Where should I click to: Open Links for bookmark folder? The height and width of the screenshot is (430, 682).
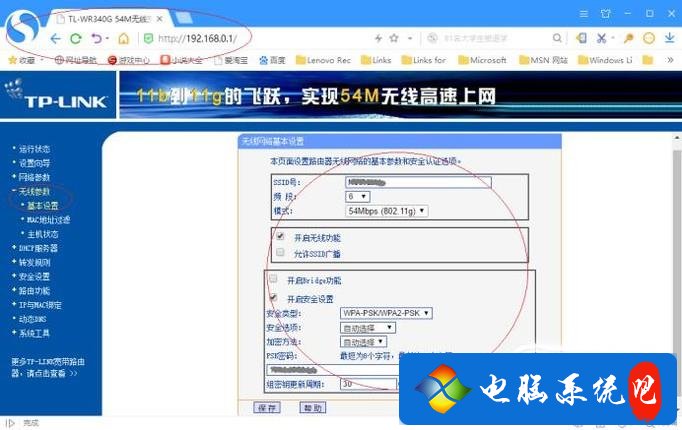coord(424,60)
